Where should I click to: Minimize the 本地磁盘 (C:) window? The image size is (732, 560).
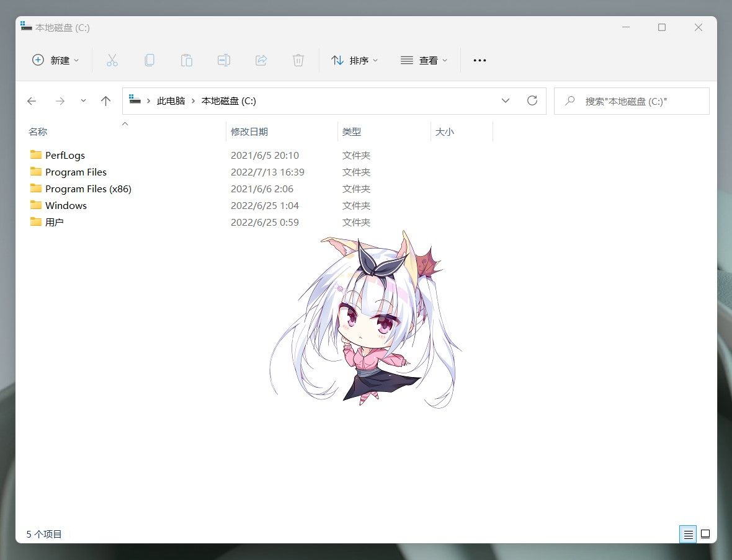click(626, 27)
